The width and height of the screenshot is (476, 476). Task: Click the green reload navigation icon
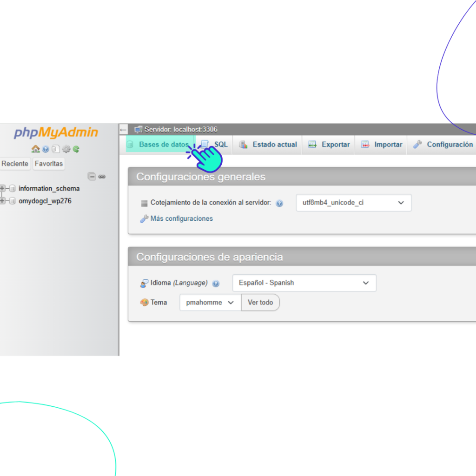coord(76,149)
